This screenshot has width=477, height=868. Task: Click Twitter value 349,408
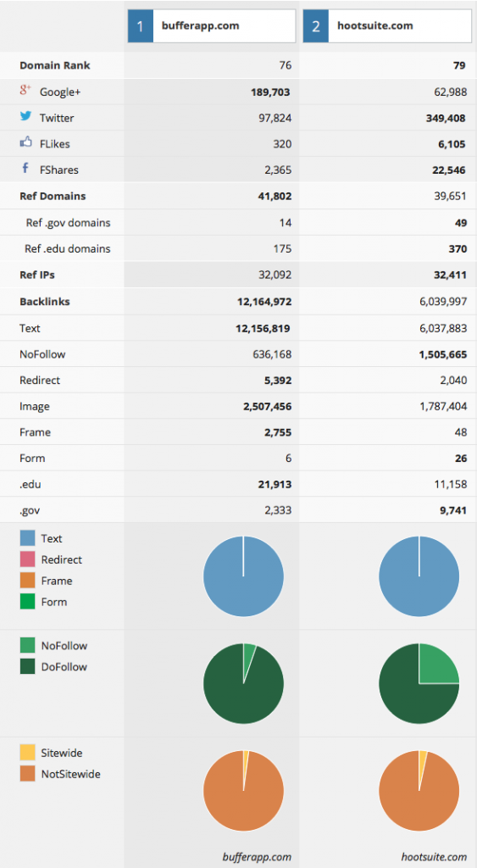point(445,118)
